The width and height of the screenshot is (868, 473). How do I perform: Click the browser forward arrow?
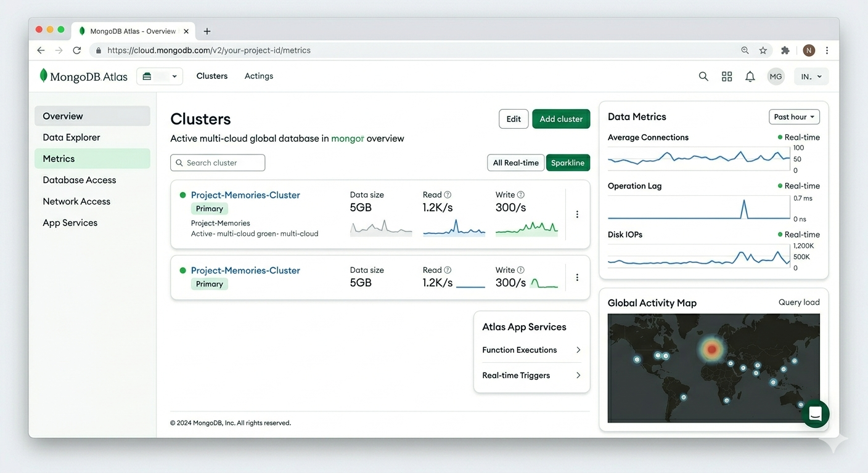click(59, 51)
